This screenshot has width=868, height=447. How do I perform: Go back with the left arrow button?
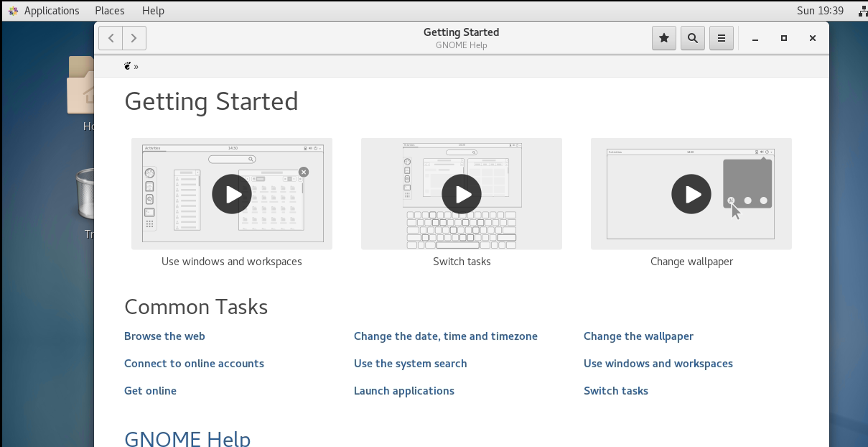111,38
